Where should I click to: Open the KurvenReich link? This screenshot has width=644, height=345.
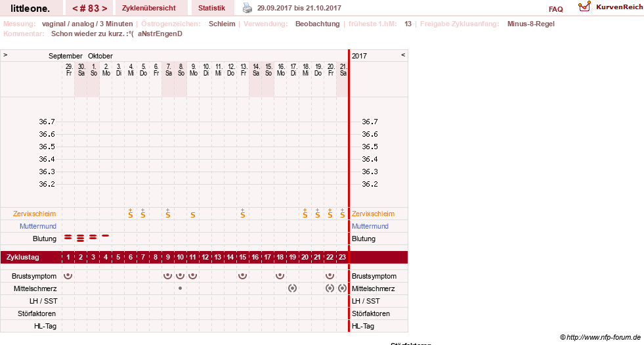click(619, 7)
